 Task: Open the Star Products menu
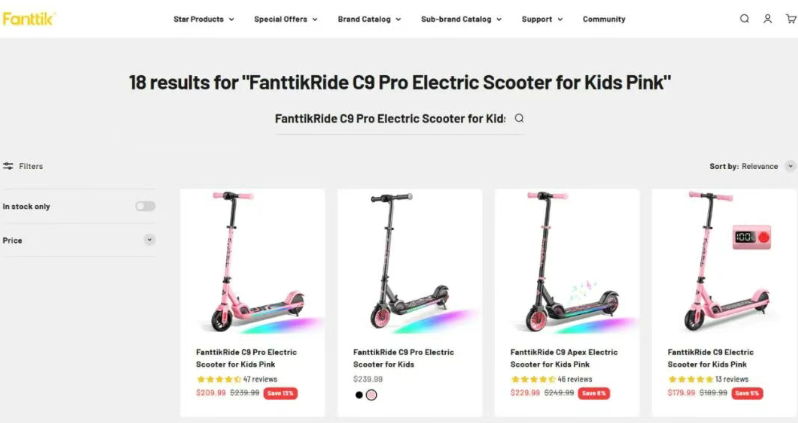coord(203,19)
